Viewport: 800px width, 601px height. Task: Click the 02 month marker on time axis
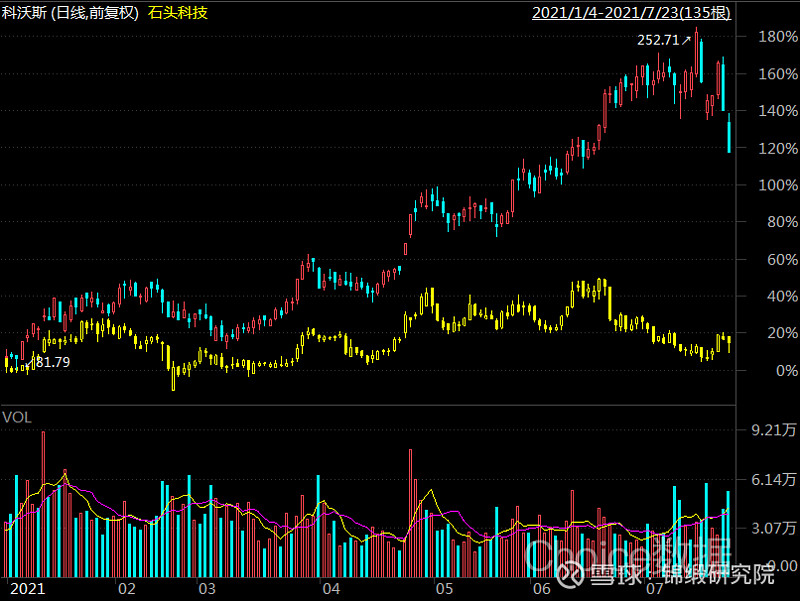coord(127,589)
